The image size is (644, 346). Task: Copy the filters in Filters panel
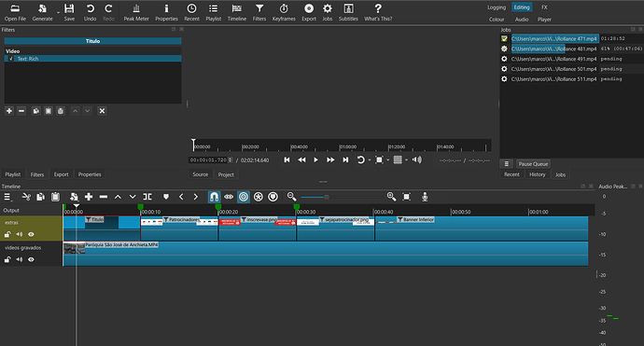[x=35, y=111]
